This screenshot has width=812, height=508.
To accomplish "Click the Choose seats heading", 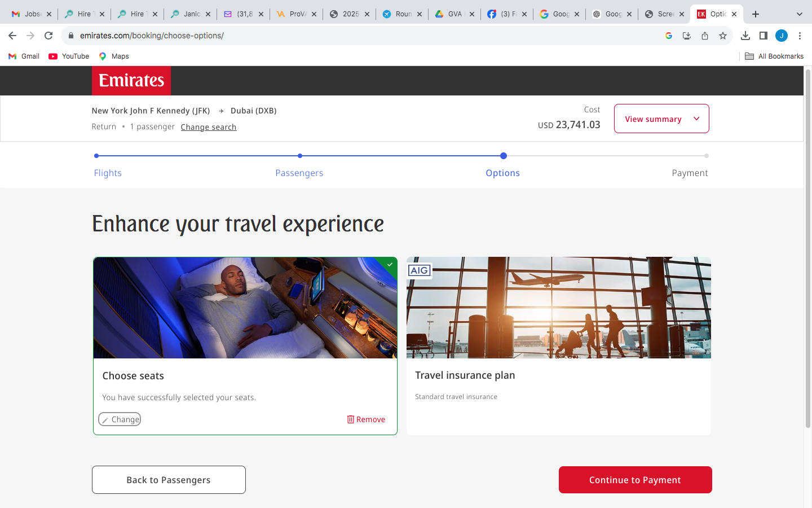I will (x=133, y=376).
